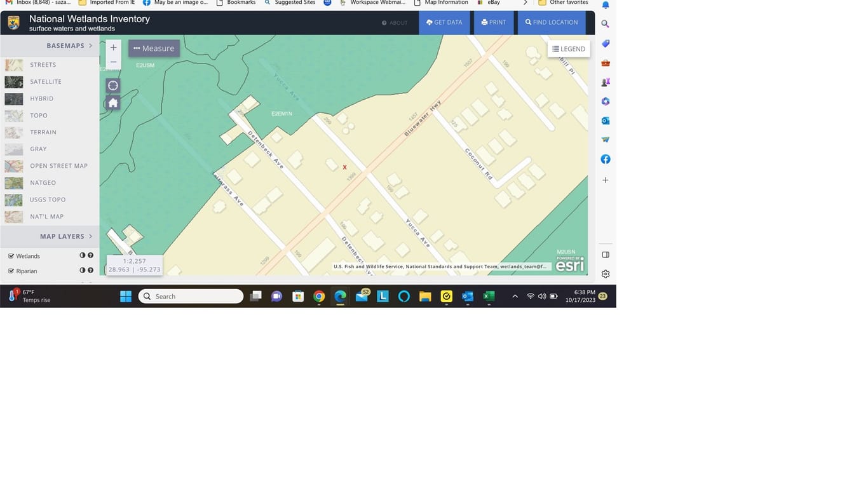Collapse the Map Layers section
The width and height of the screenshot is (868, 488).
click(50, 236)
